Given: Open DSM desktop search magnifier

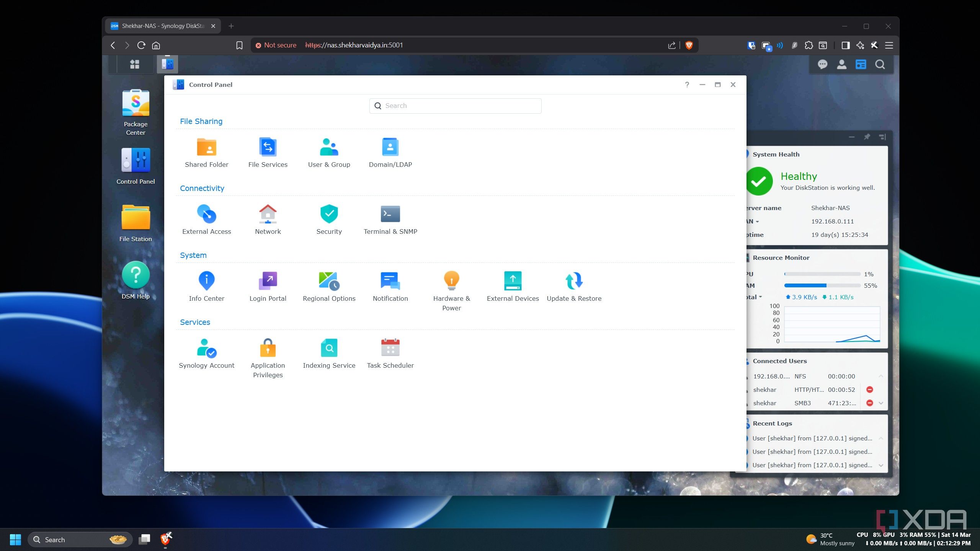Looking at the screenshot, I should pyautogui.click(x=880, y=64).
